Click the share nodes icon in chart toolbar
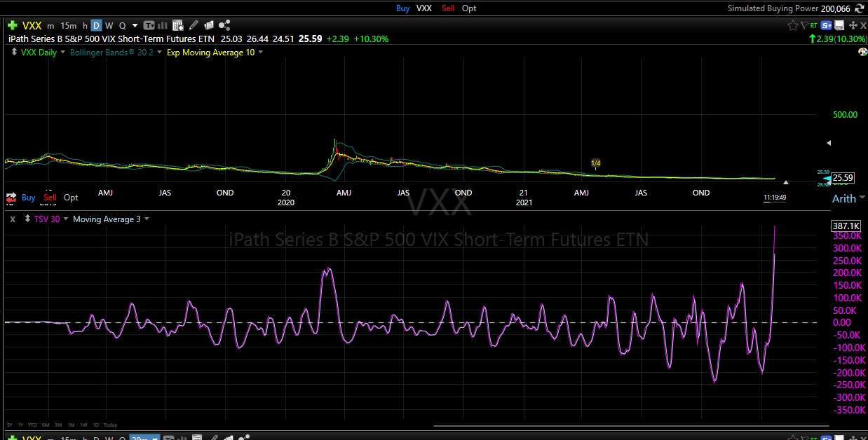Viewport: 868px width, 440px height. 224,26
